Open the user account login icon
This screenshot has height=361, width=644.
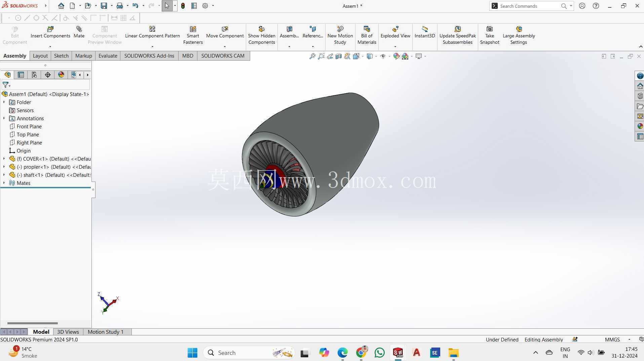point(582,6)
